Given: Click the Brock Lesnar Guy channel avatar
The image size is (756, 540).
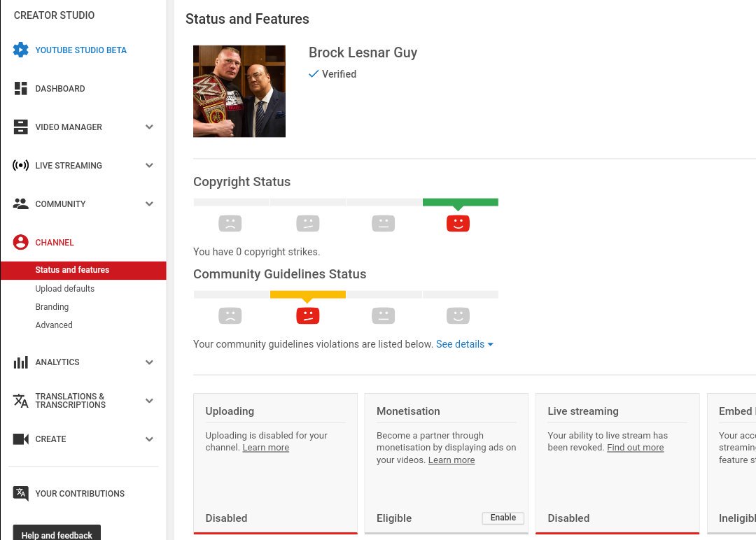Looking at the screenshot, I should point(239,91).
